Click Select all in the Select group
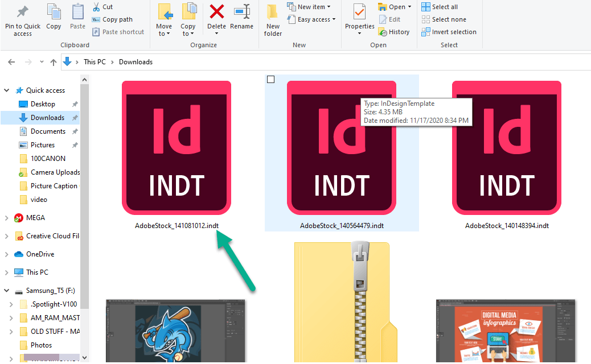Viewport: 591px width, 364px height. (x=439, y=6)
